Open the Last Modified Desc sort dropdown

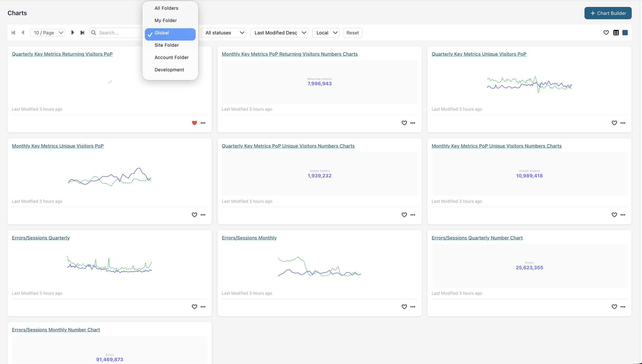pyautogui.click(x=279, y=33)
